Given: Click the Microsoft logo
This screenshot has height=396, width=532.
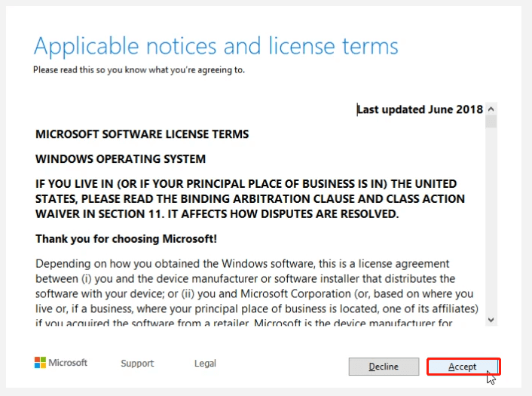Looking at the screenshot, I should (61, 362).
